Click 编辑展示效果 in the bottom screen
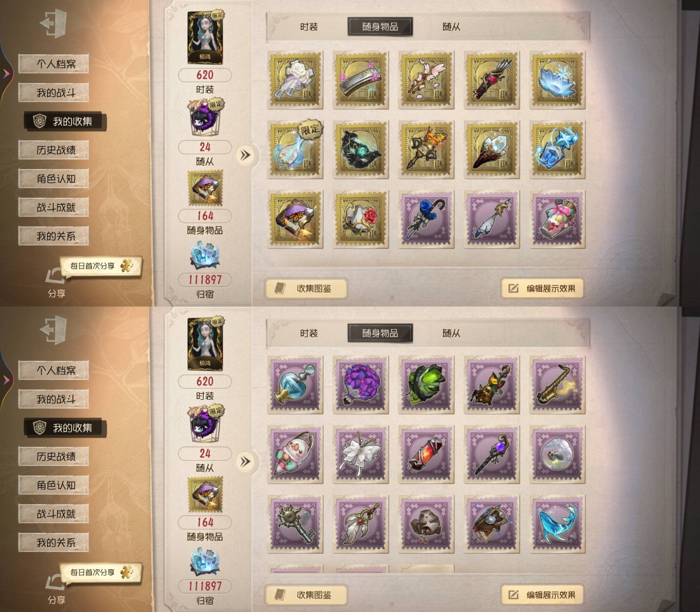The image size is (700, 612). (x=542, y=595)
